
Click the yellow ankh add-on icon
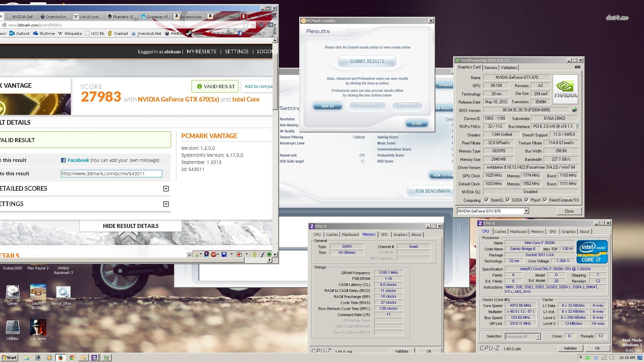(254, 254)
